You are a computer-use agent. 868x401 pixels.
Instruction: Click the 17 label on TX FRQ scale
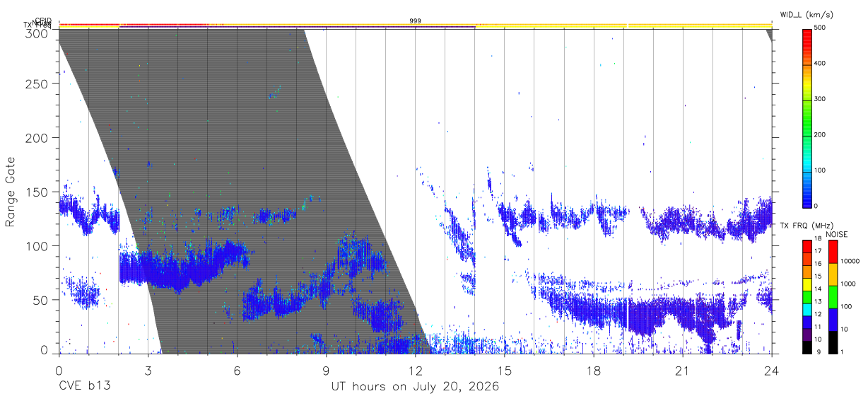click(x=819, y=251)
